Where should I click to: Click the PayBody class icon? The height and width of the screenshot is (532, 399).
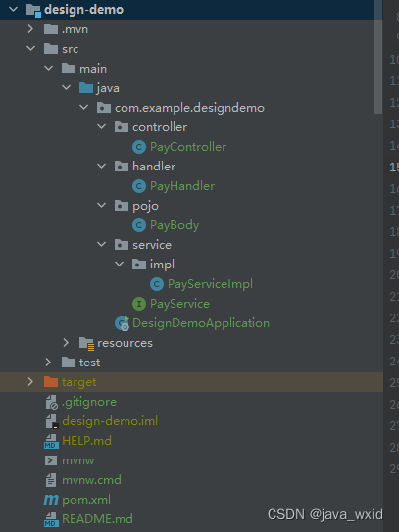coord(139,225)
